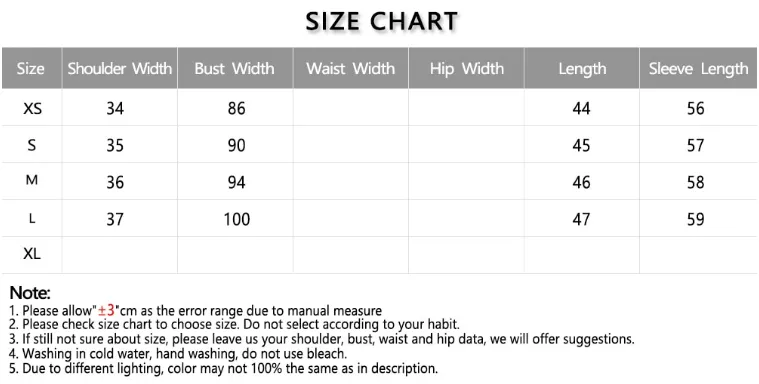Viewport: 759px width, 384px height.
Task: Select the XS size row label
Action: coord(32,108)
